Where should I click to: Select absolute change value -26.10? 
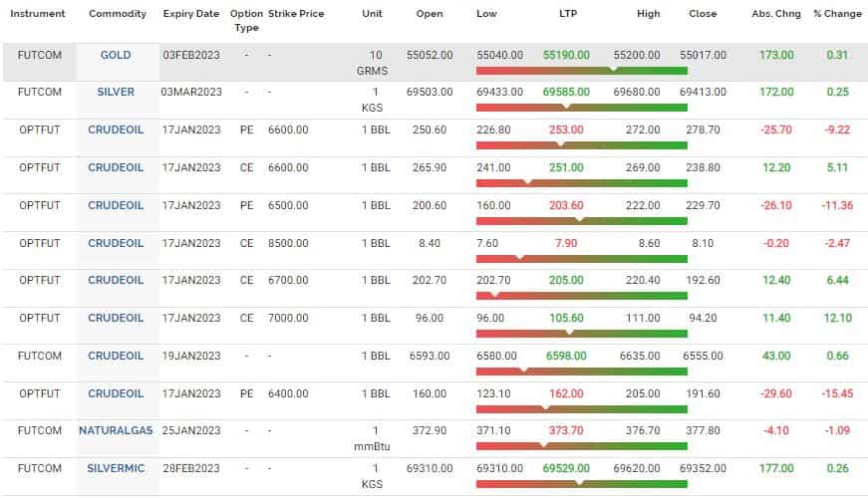pos(776,205)
